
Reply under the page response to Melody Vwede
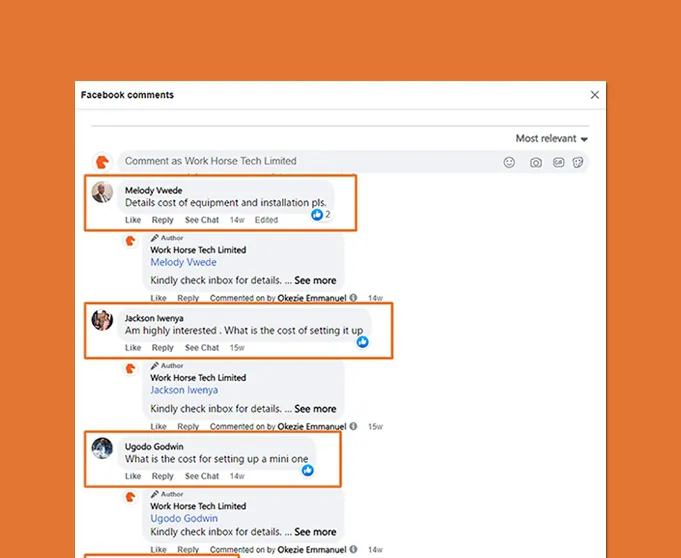pyautogui.click(x=188, y=298)
